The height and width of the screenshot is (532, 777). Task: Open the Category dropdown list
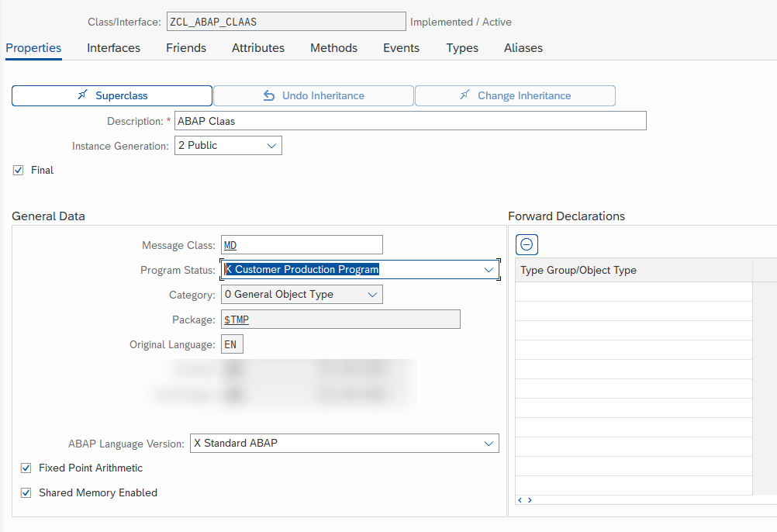point(372,294)
